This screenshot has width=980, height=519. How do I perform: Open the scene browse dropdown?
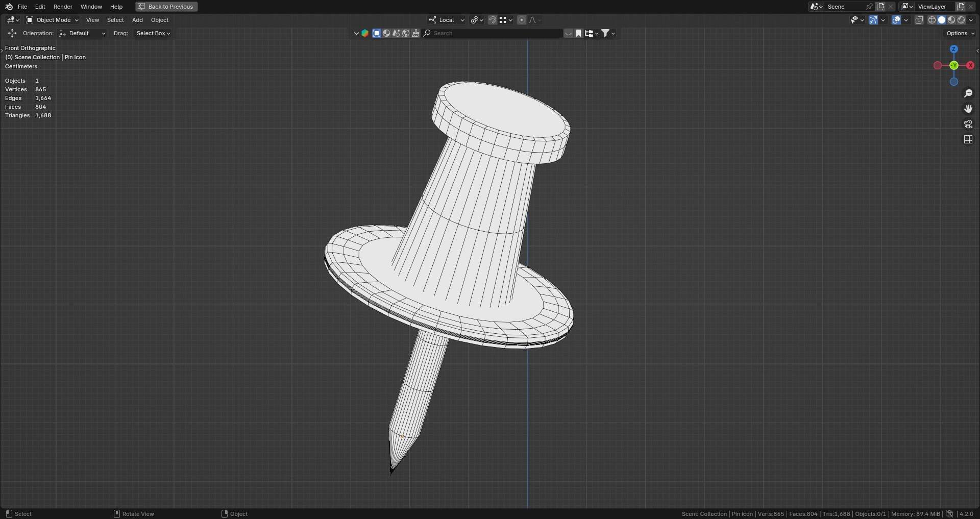(816, 7)
